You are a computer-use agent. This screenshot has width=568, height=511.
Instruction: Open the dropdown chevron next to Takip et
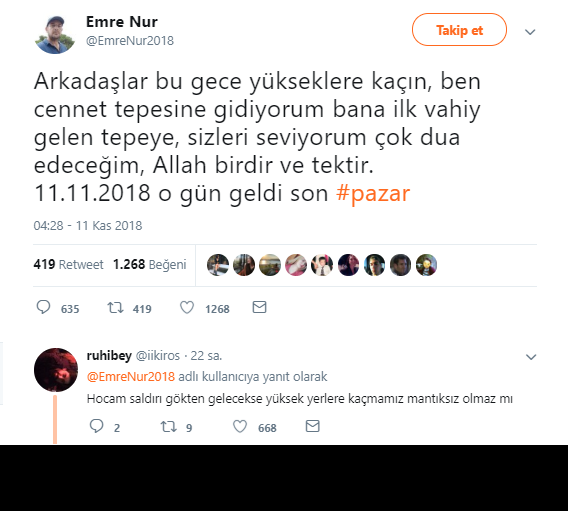(x=530, y=32)
